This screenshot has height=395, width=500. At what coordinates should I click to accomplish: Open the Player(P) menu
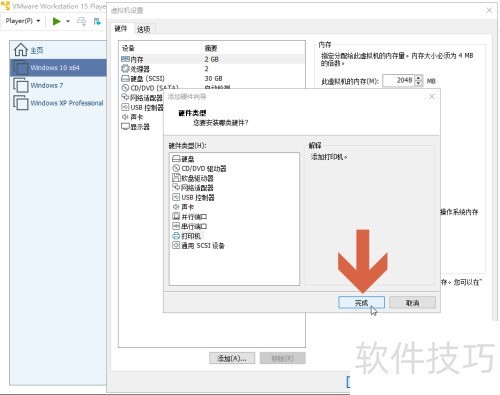22,21
